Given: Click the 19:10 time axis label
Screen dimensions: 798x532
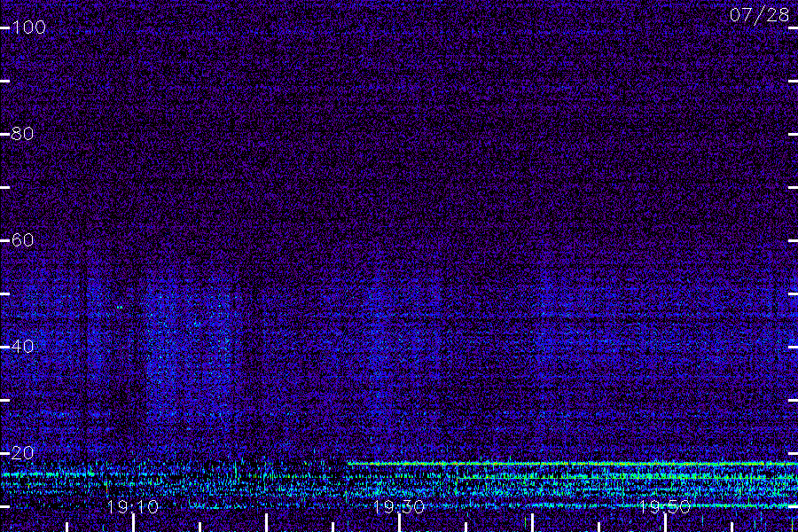Looking at the screenshot, I should 133,506.
